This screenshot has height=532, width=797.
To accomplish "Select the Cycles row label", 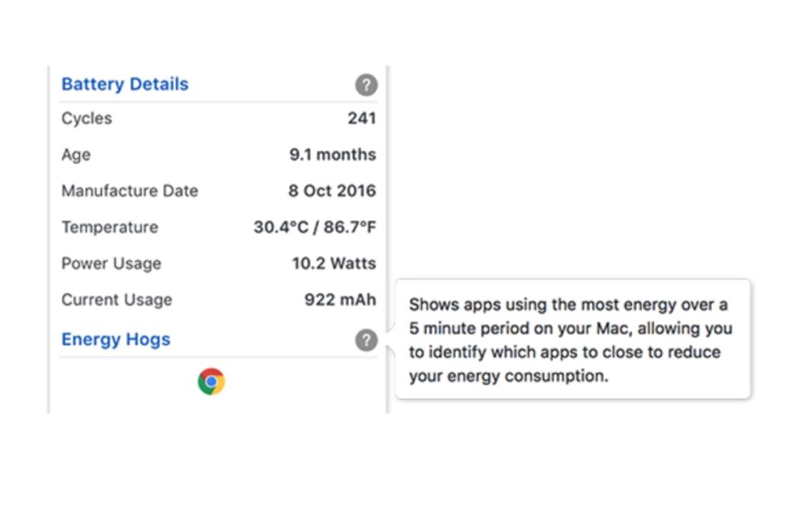I will point(86,118).
